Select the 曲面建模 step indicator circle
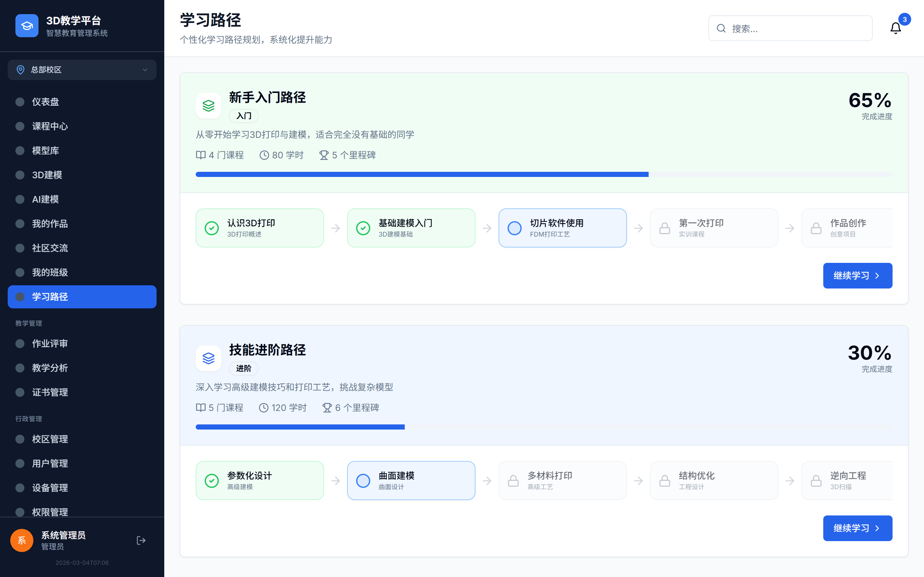 pos(363,481)
